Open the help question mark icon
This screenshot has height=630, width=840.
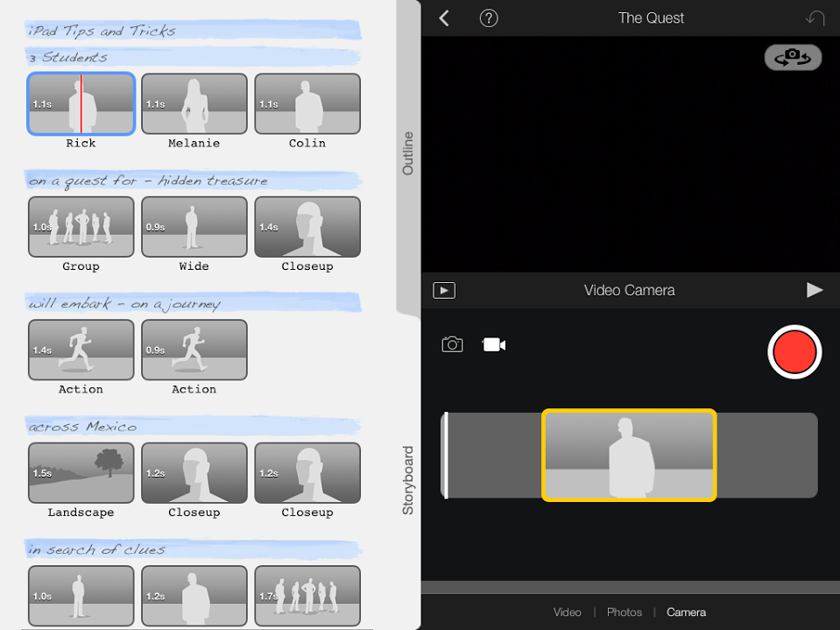(x=489, y=18)
